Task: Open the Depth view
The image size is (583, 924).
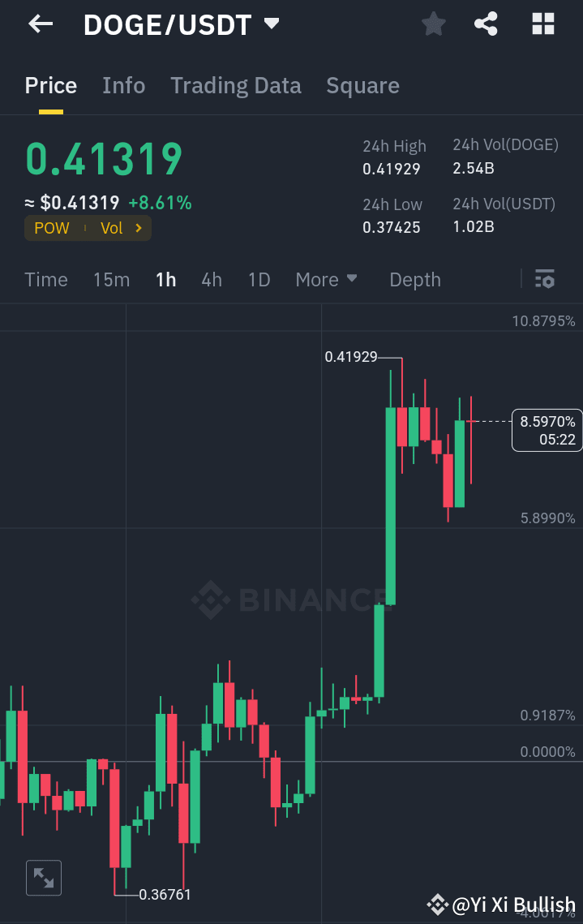Action: [414, 279]
